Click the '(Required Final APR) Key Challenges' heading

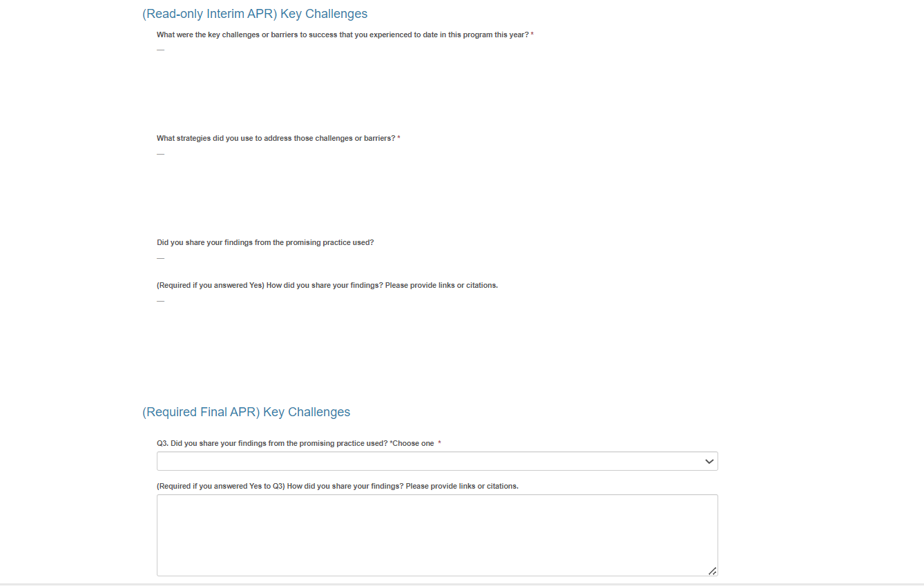pos(246,412)
